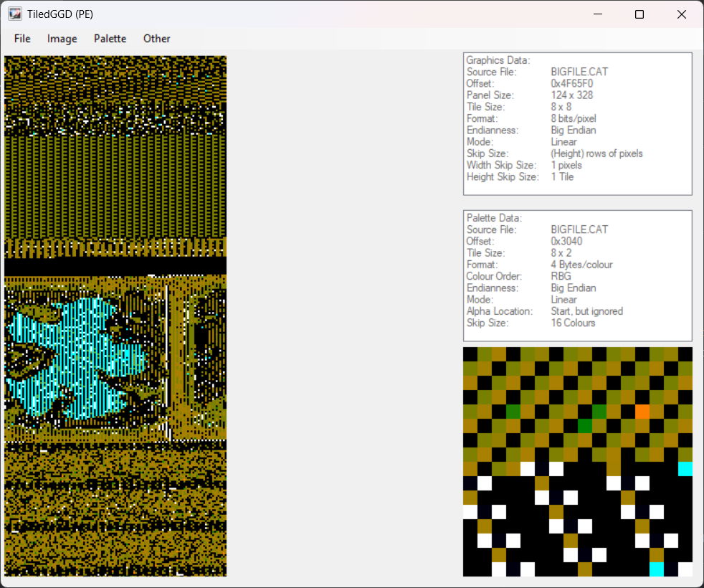704x588 pixels.
Task: Pick the cyan swatch at palette's right edge
Action: 685,469
